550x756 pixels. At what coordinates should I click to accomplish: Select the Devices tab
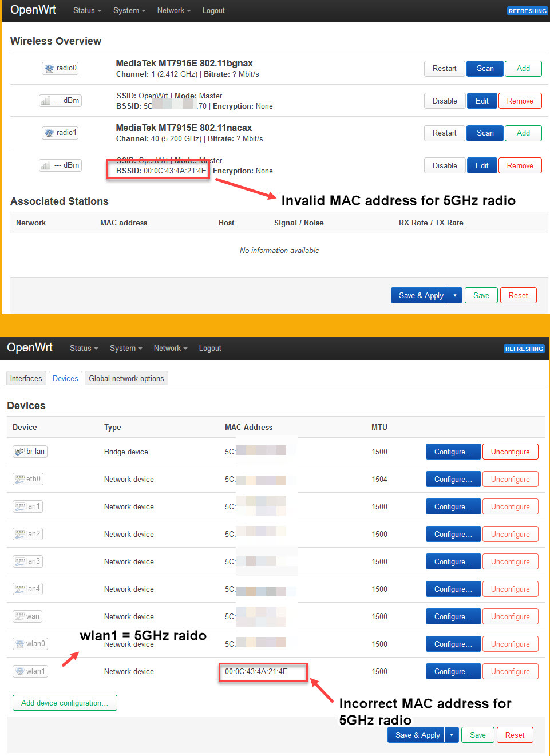point(65,378)
